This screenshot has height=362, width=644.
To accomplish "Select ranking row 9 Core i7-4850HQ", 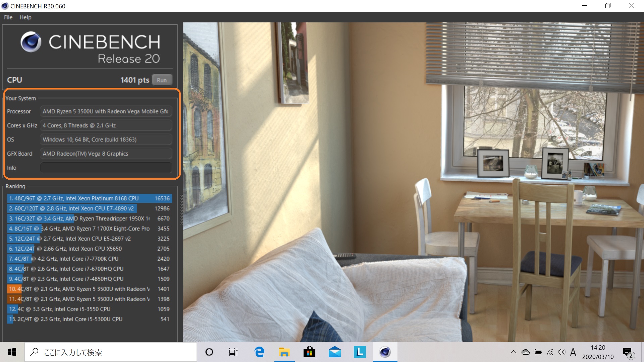I will [89, 279].
